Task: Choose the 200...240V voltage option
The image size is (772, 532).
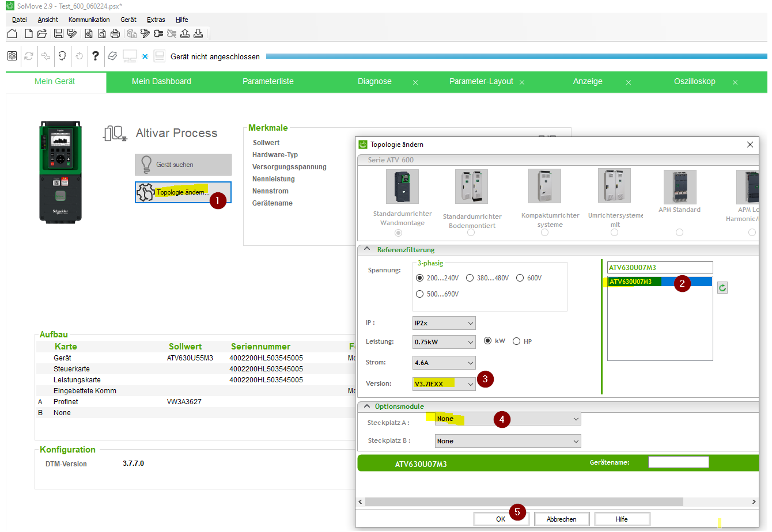Action: point(419,278)
